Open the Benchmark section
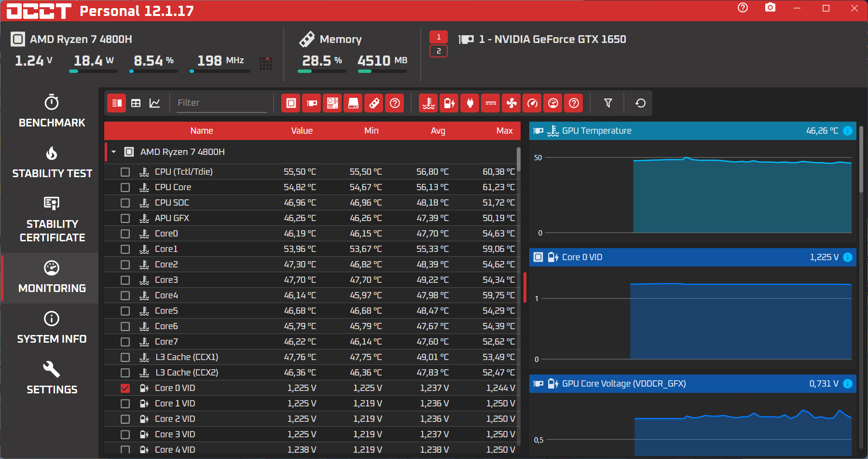Screen dimensions: 868x459 click(52, 111)
